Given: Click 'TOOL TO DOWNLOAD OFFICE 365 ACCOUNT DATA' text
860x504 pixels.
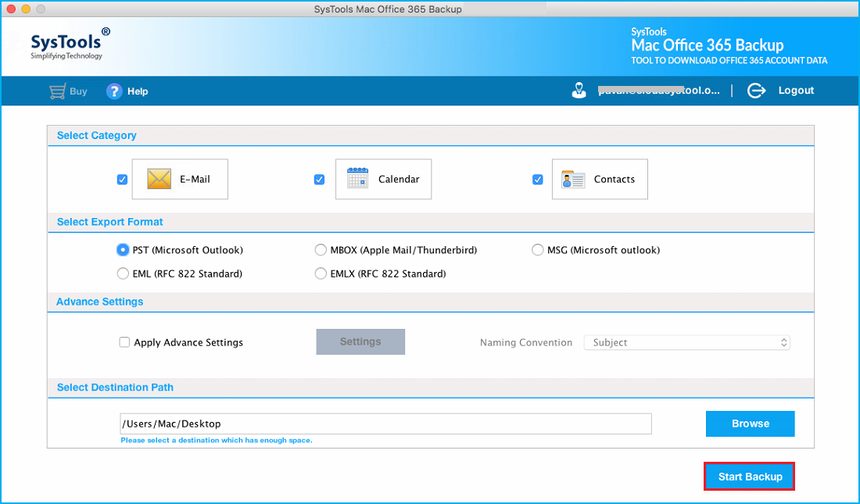Looking at the screenshot, I should tap(729, 60).
